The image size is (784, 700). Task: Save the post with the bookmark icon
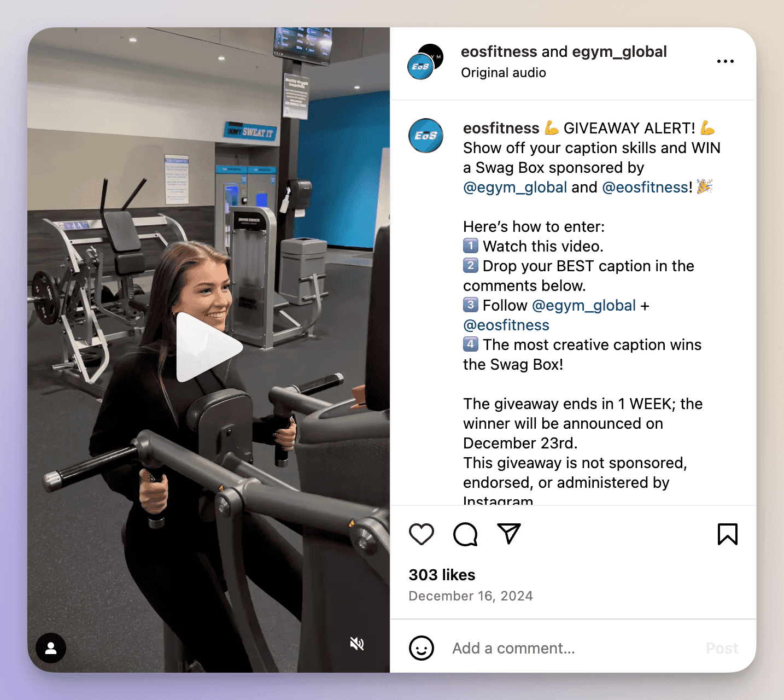[x=727, y=534]
